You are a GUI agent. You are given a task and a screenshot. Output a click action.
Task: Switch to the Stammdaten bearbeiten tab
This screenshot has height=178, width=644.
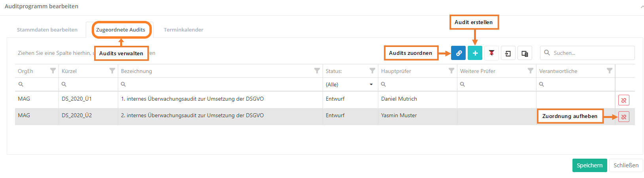click(47, 30)
